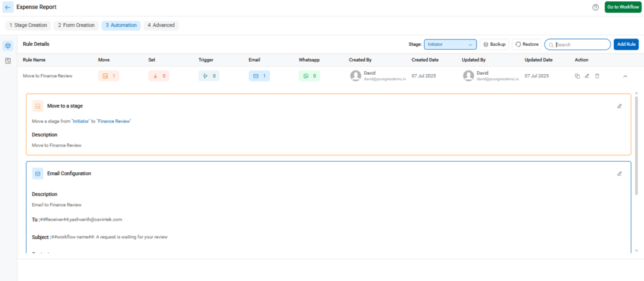This screenshot has height=281, width=644.
Task: Open the help question mark icon
Action: [x=596, y=7]
